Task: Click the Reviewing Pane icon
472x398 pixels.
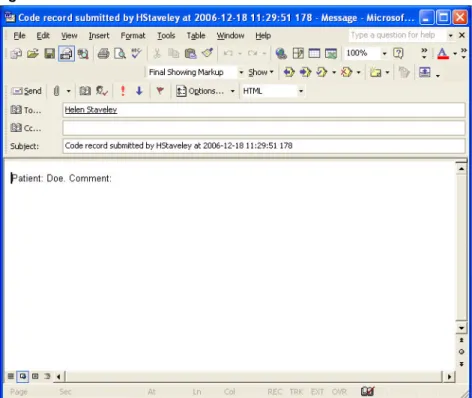Action: 425,72
